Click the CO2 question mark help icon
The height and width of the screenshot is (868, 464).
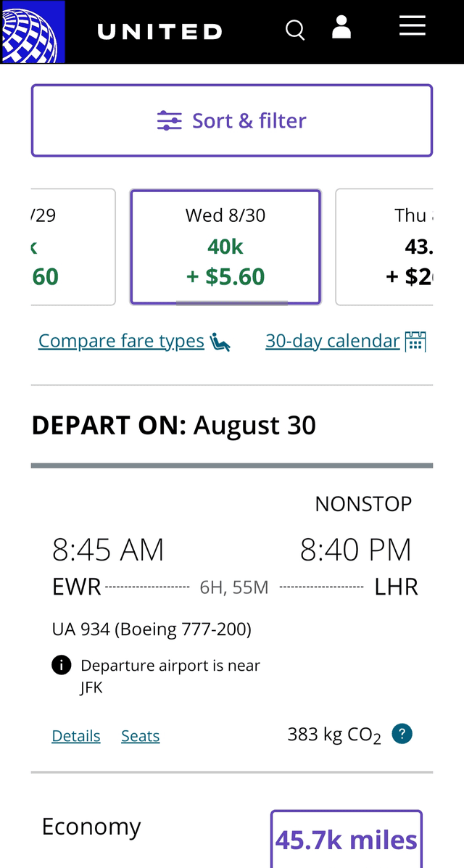[402, 734]
